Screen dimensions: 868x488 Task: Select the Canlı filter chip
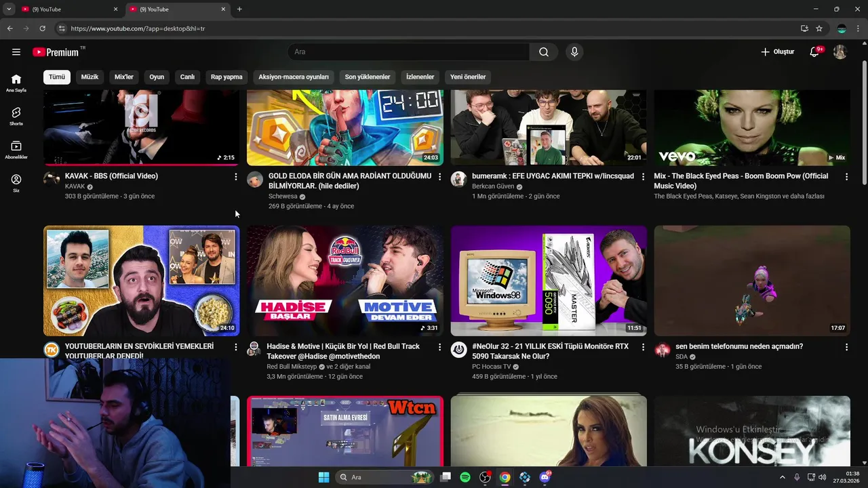tap(187, 77)
